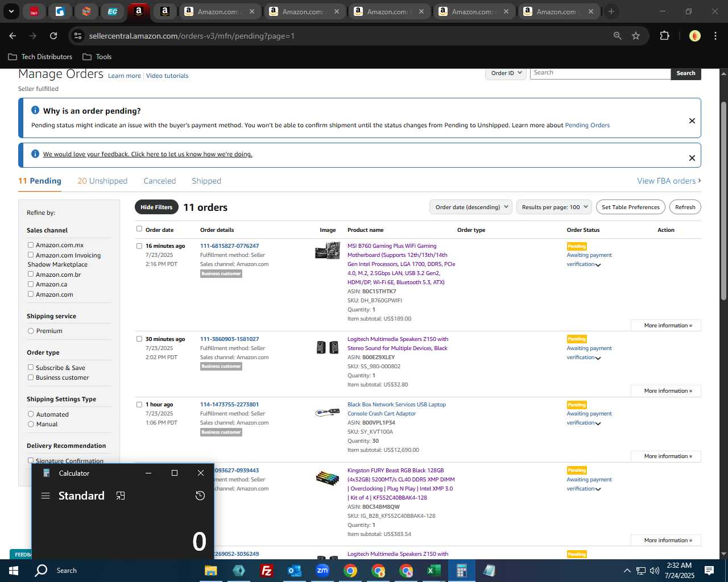
Task: Switch to the first pinned red tab
Action: point(34,11)
